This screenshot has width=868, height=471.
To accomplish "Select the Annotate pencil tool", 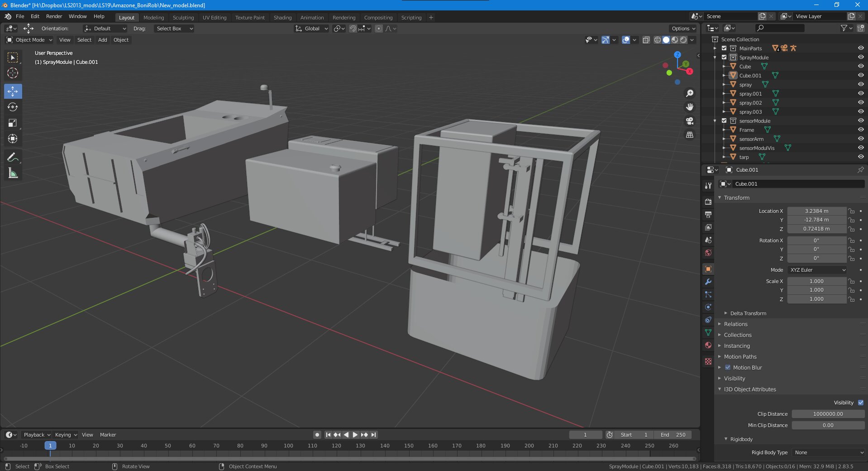I will [13, 157].
